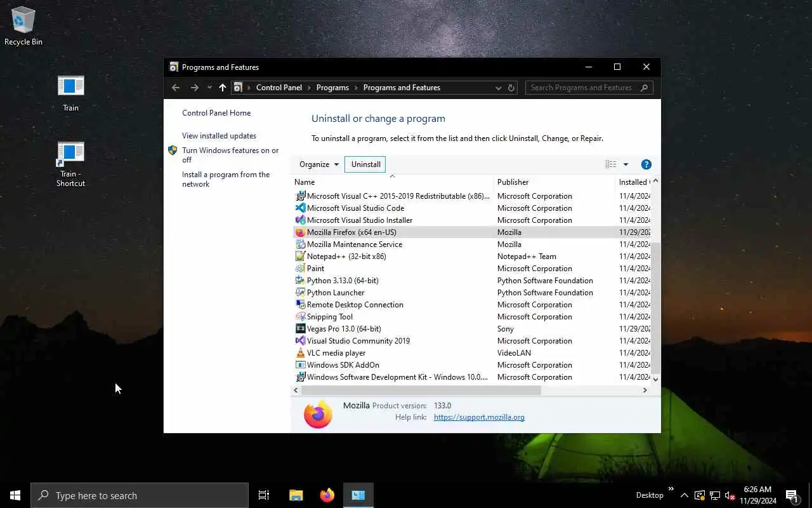Select the Mozilla Firefox (x64 en-US) row
Screen dimensions: 812x508
pyautogui.click(x=472, y=232)
